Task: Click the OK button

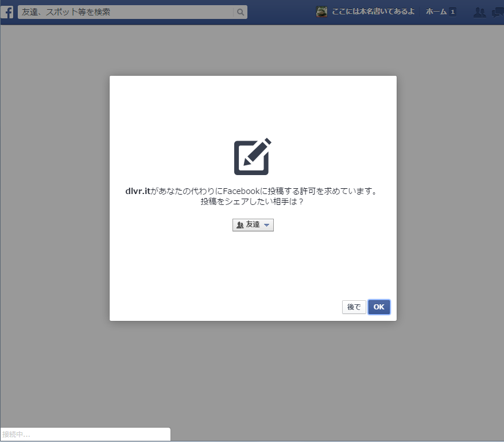Action: (379, 307)
